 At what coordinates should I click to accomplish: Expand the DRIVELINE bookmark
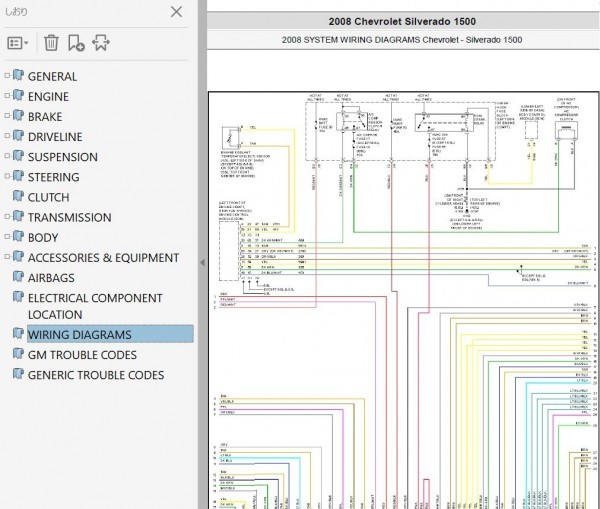click(x=7, y=135)
